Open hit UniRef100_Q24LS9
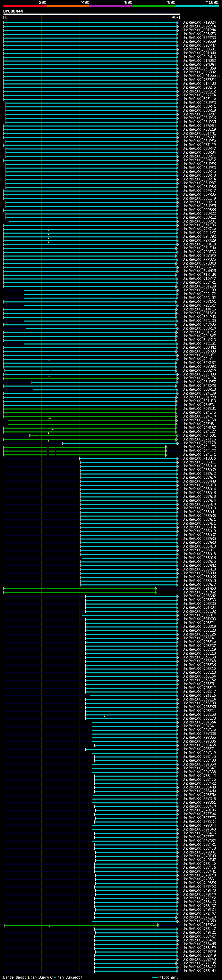Viewport: 222px width, 980px height. pos(199,394)
